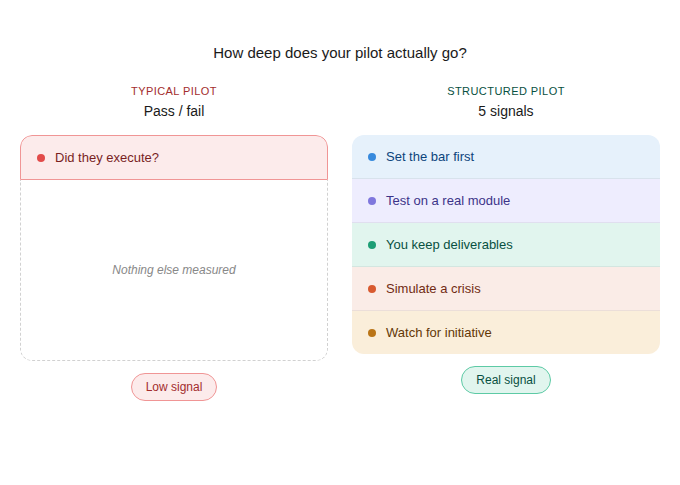
Task: Click the 'Did they execute?' header row
Action: click(174, 158)
